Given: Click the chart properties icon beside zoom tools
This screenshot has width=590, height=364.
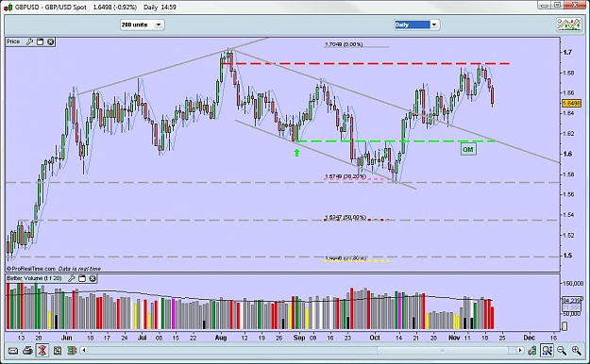Looking at the screenshot, I should click(x=532, y=351).
